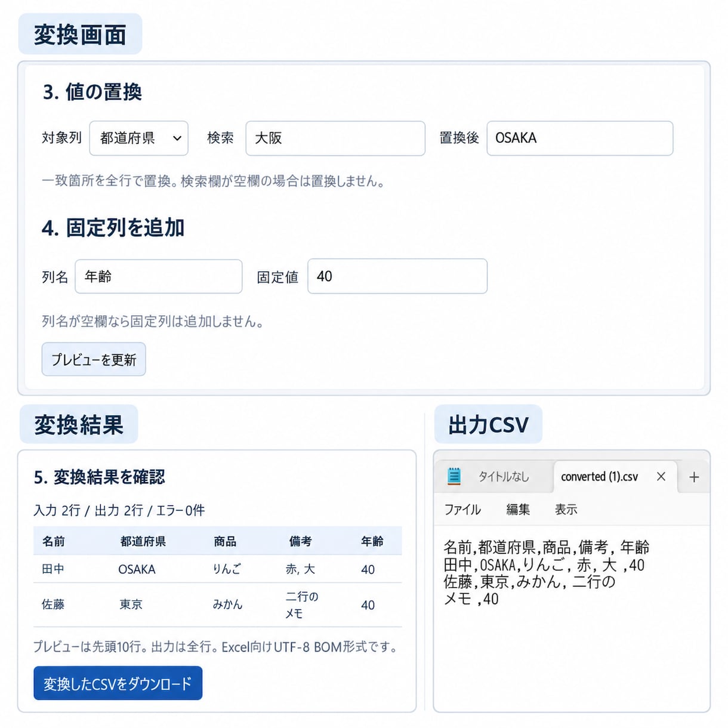Screen dimensions: 728x728
Task: Click the プレビューを更新 button
Action: (x=94, y=359)
